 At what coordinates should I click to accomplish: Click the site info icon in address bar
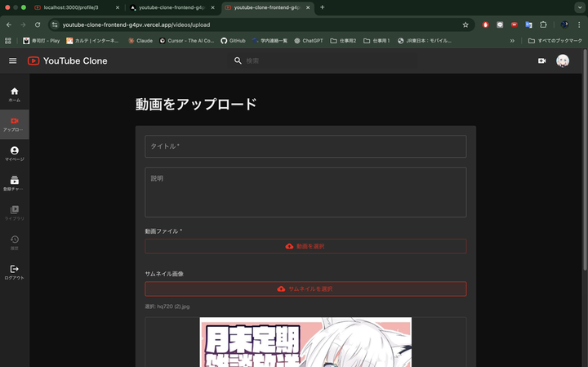coord(55,25)
